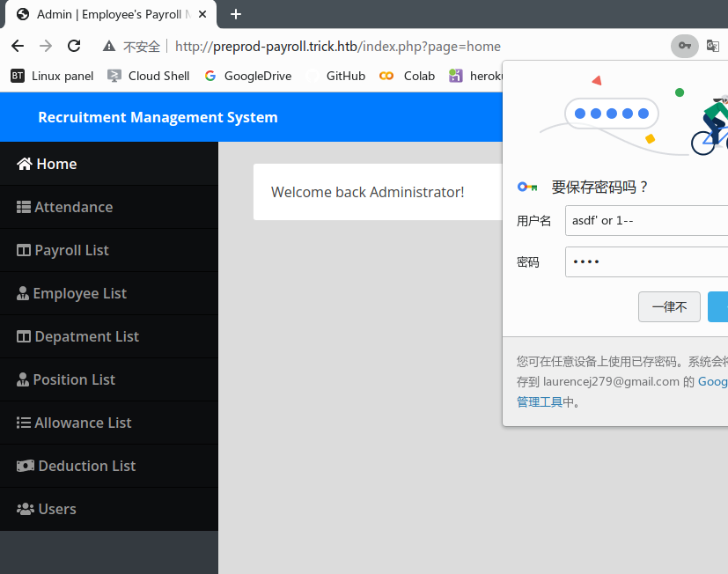Navigate to Position List
Image resolution: width=728 pixels, height=574 pixels.
(x=74, y=379)
